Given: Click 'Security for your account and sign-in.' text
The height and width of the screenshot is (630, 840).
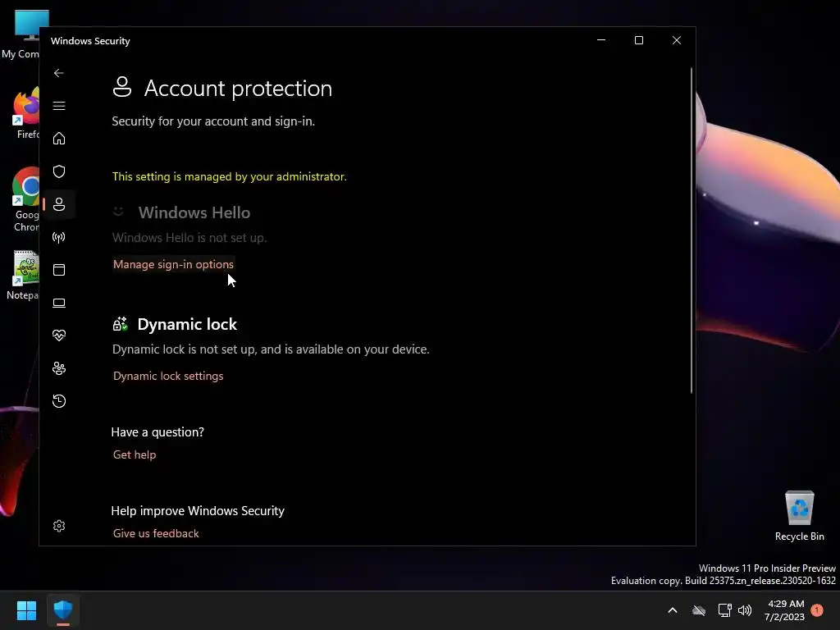Looking at the screenshot, I should point(213,121).
